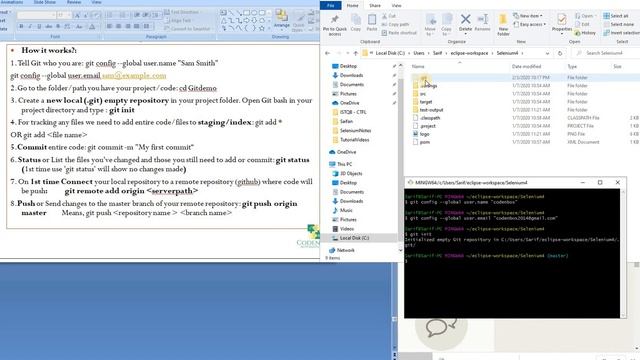
Task: Click Select none in Explorer ribbon
Action: pyautogui.click(x=618, y=24)
